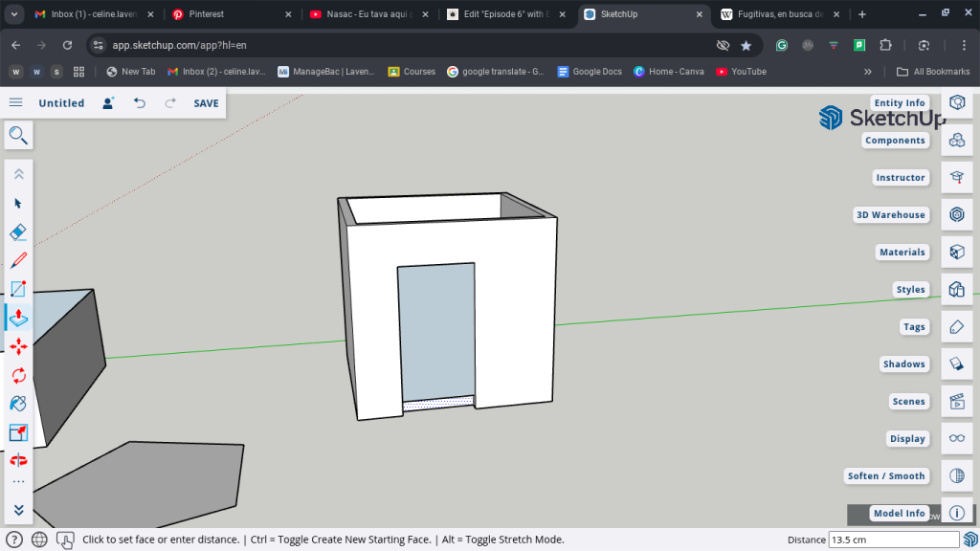Viewport: 980px width, 551px height.
Task: Activate the Push/Pull tool
Action: [18, 318]
